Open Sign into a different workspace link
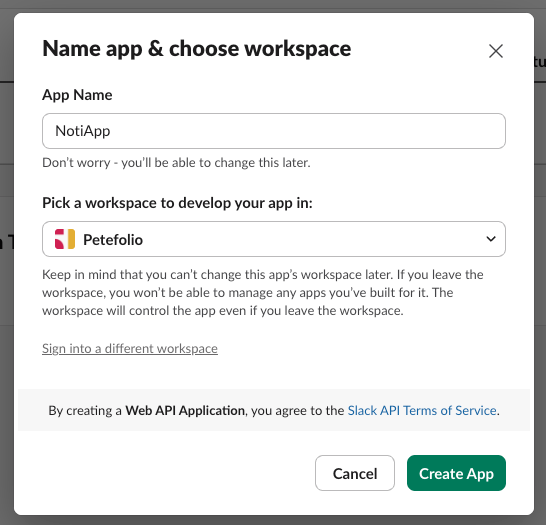546x525 pixels. click(x=130, y=348)
